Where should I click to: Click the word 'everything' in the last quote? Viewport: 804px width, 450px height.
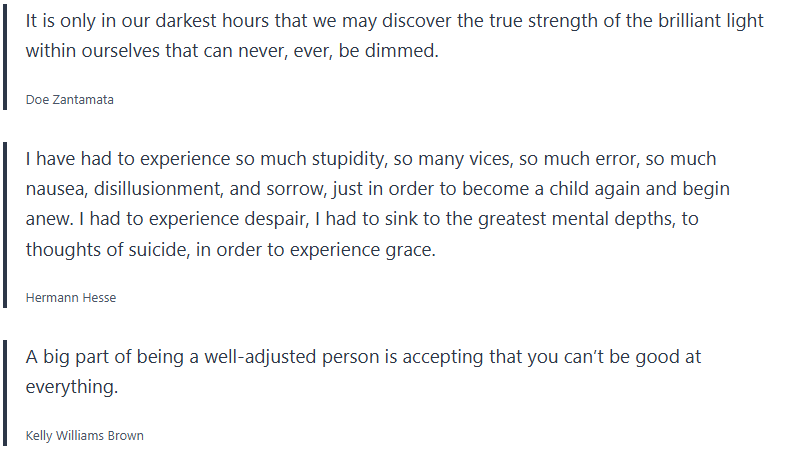point(69,387)
